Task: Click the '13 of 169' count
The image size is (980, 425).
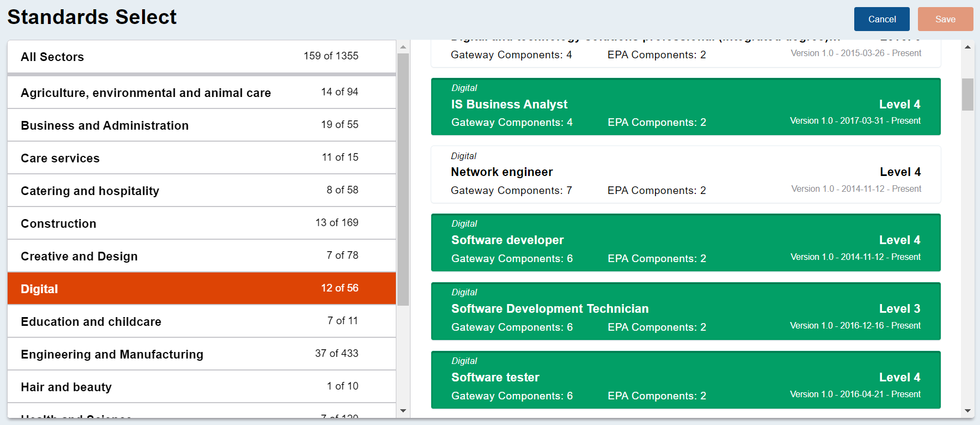Action: [336, 222]
